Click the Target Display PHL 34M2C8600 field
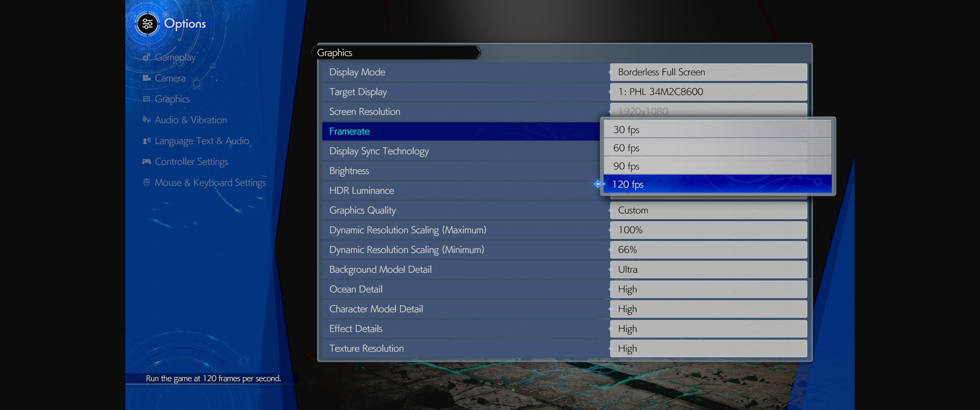Image resolution: width=980 pixels, height=410 pixels. [x=708, y=92]
